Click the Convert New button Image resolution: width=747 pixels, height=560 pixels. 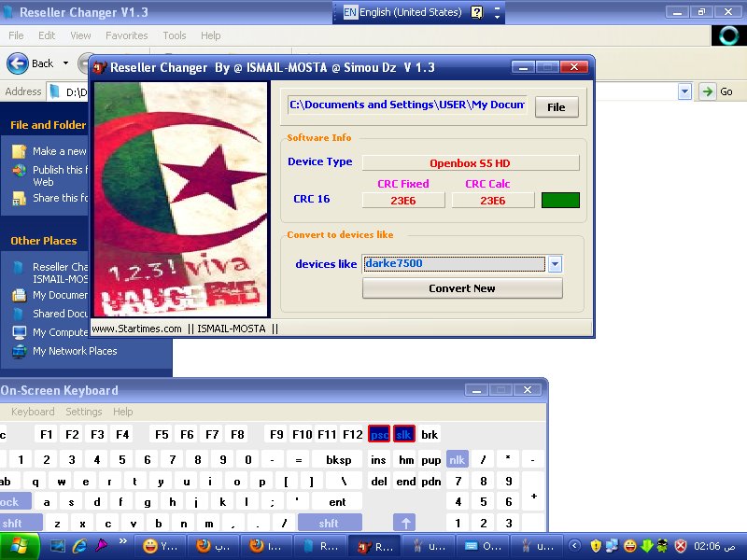[x=462, y=288]
